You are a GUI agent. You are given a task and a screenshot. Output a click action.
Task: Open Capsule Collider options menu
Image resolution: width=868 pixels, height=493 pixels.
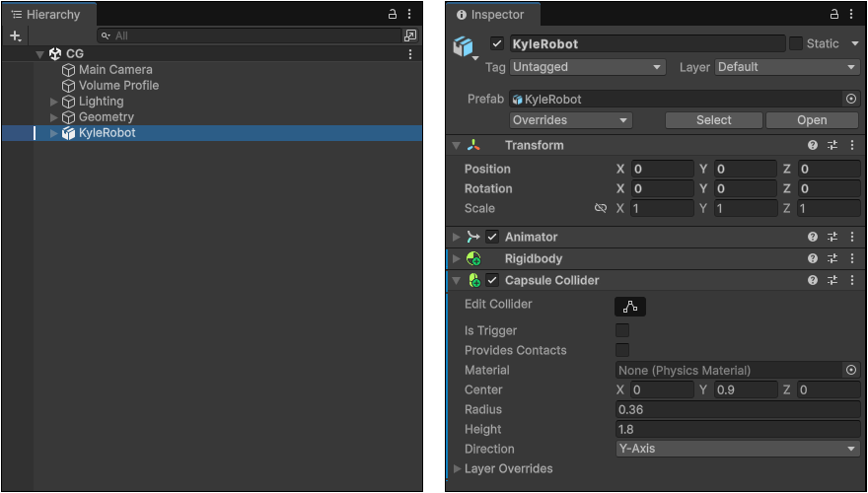(x=852, y=281)
